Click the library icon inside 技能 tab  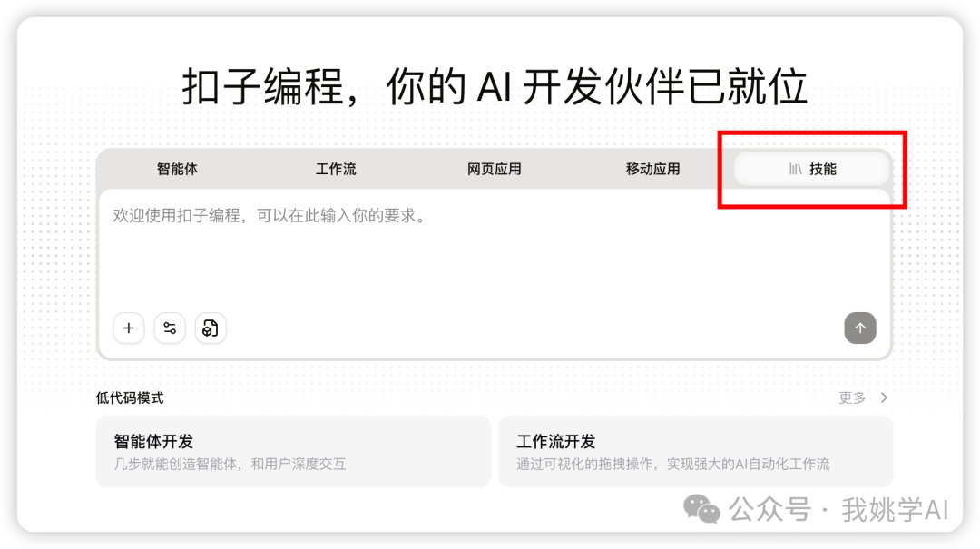coord(795,169)
